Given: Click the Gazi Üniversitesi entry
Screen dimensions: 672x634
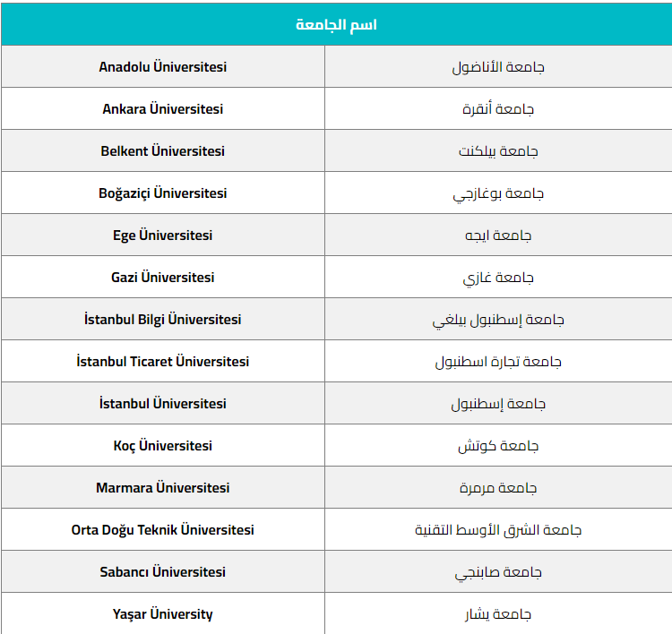Looking at the screenshot, I should click(x=163, y=278).
